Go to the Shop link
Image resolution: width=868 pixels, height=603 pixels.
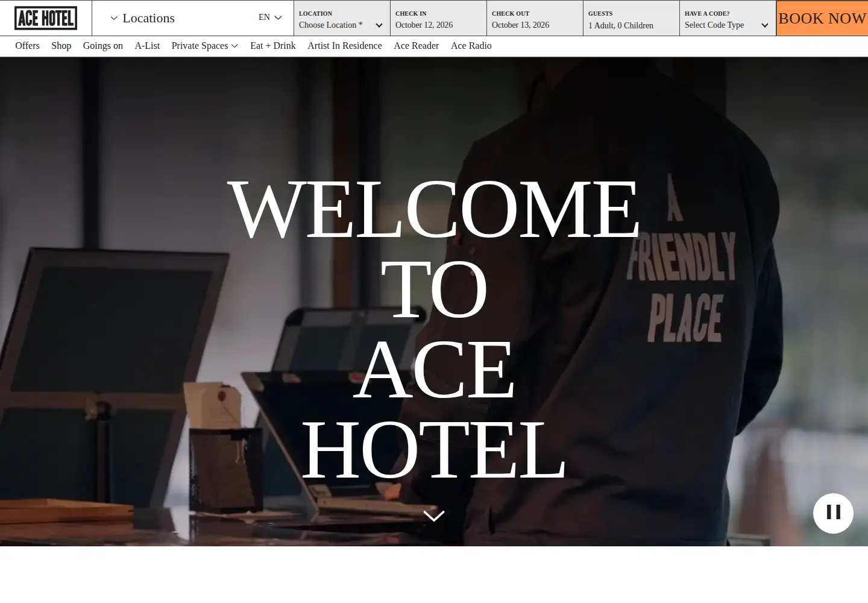click(x=61, y=46)
